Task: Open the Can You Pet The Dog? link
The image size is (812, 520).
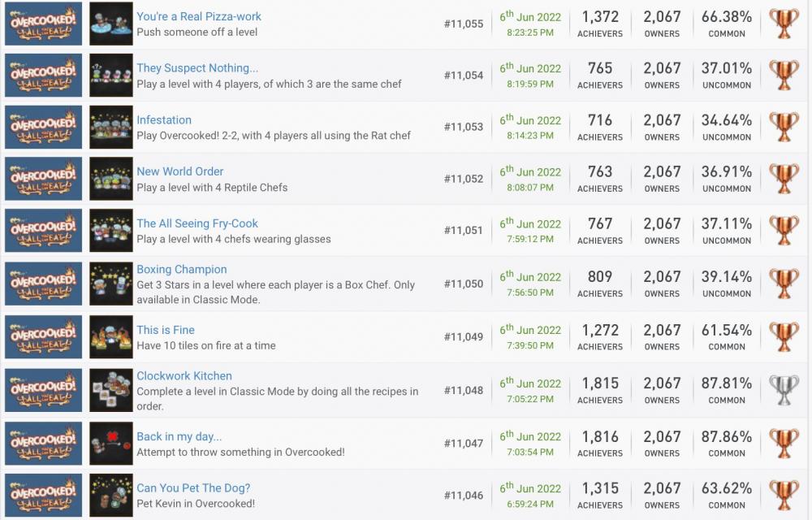Action: (193, 488)
